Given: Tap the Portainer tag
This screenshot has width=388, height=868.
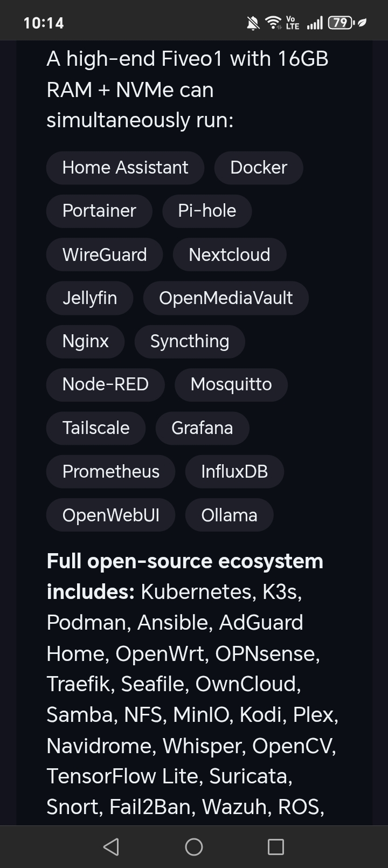Looking at the screenshot, I should (x=99, y=211).
